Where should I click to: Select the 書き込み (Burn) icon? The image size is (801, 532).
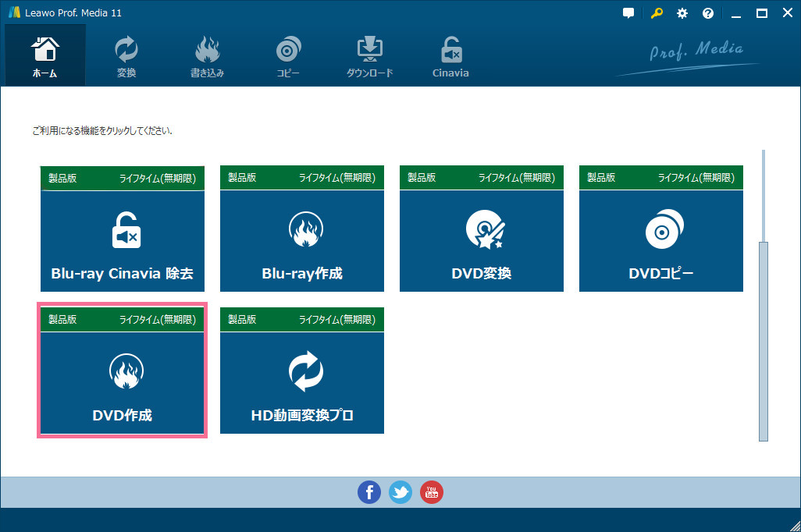coord(207,55)
